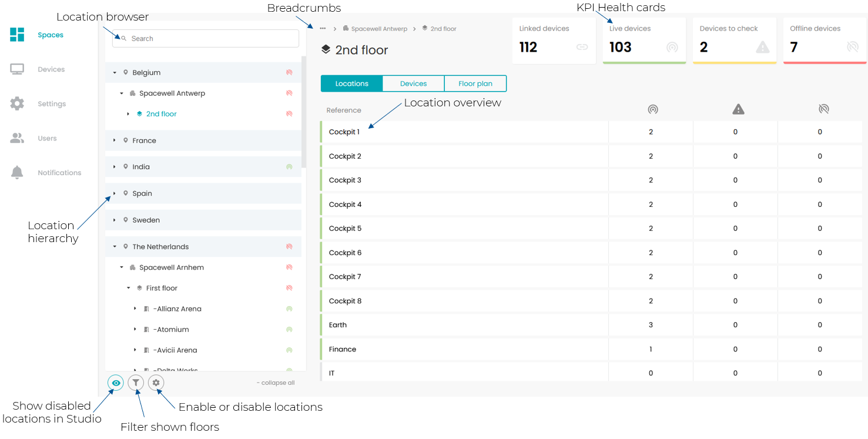
Task: Open Devices from the sidebar monitor icon
Action: [17, 69]
